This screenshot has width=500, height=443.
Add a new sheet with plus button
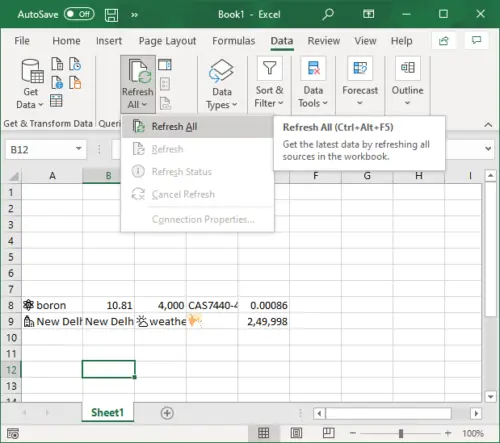tap(167, 413)
